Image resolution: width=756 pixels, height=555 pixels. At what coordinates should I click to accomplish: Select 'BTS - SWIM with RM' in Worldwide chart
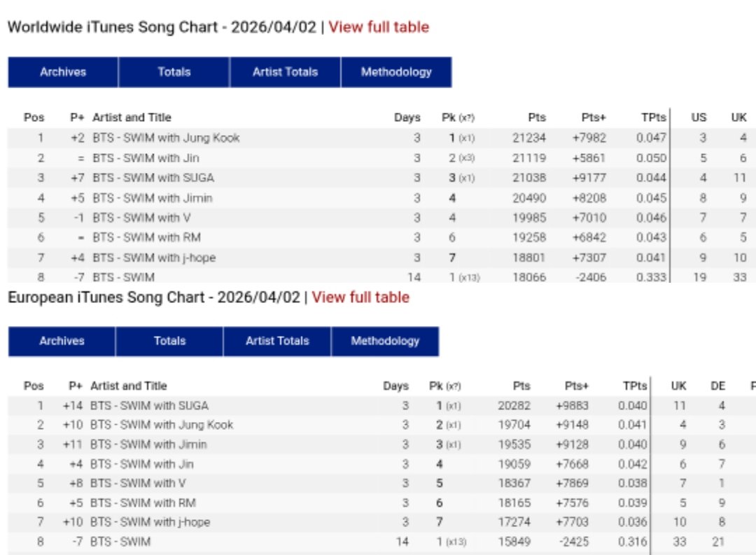pyautogui.click(x=146, y=238)
